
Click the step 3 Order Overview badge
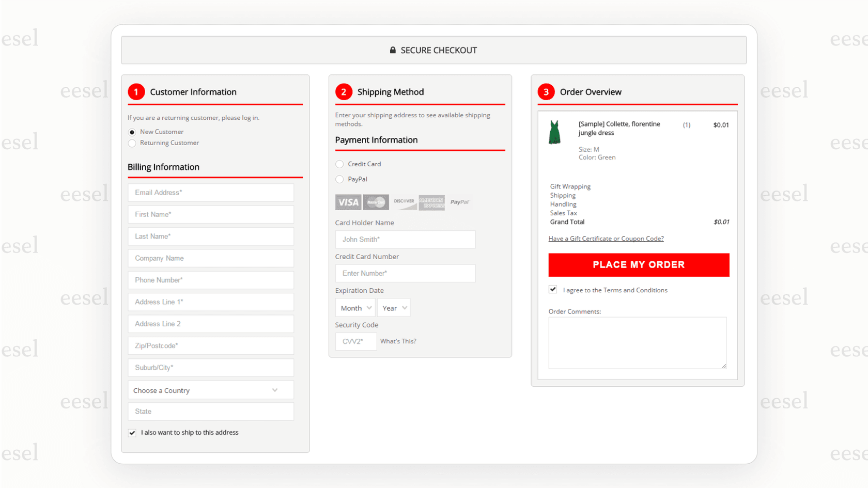[x=546, y=91]
